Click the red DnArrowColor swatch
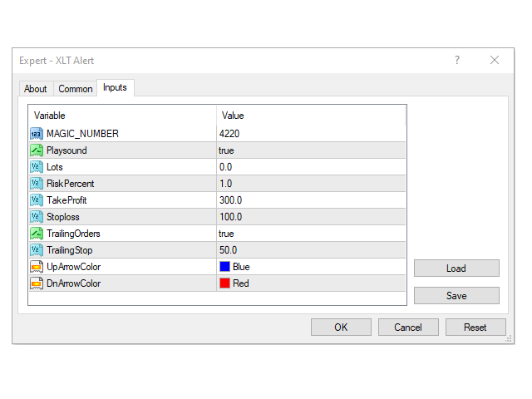The width and height of the screenshot is (532, 399). 224,283
